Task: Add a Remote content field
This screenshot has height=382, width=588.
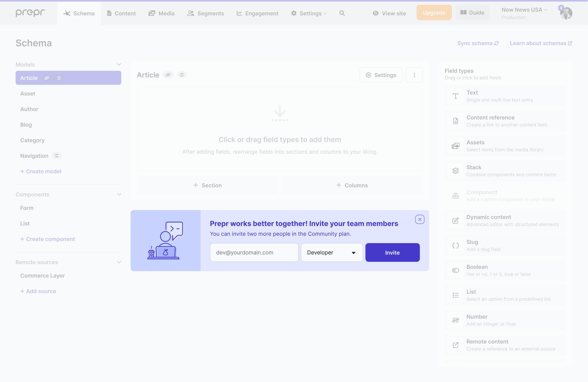Action: point(505,345)
